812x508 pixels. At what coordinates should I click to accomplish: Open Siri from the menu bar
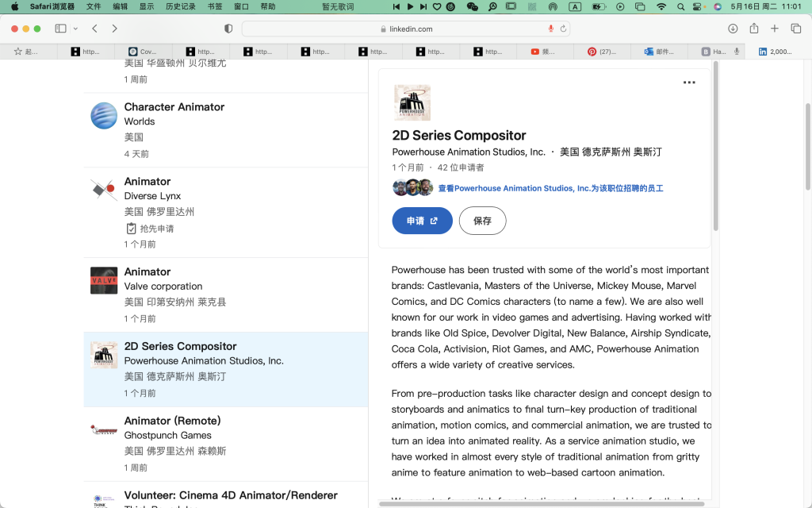(717, 6)
